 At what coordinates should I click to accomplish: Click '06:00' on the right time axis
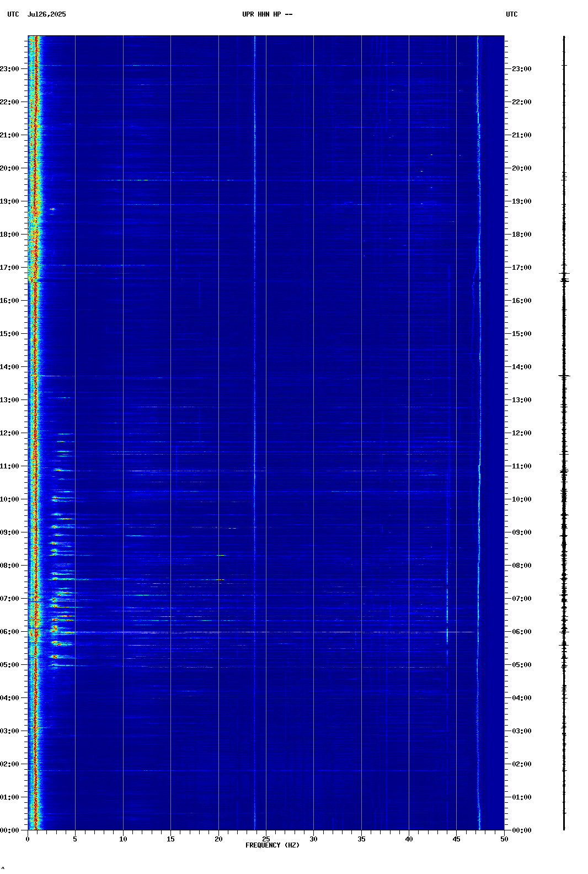[x=522, y=632]
